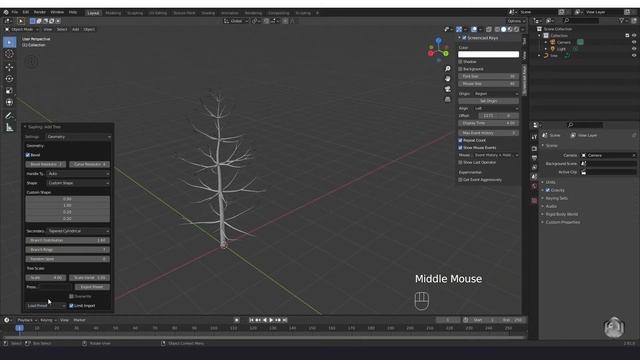The height and width of the screenshot is (360, 640).
Task: Switch perspective/orthographic grid icon
Action: coord(448,99)
